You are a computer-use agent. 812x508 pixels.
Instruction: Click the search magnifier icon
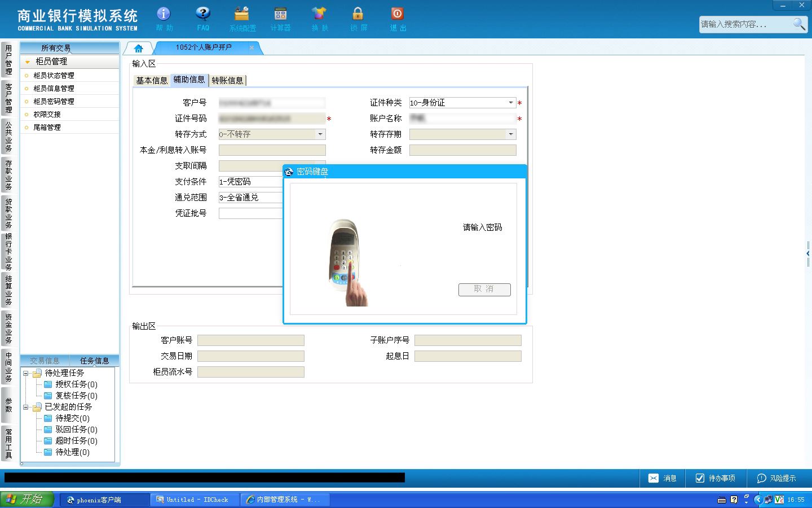799,24
